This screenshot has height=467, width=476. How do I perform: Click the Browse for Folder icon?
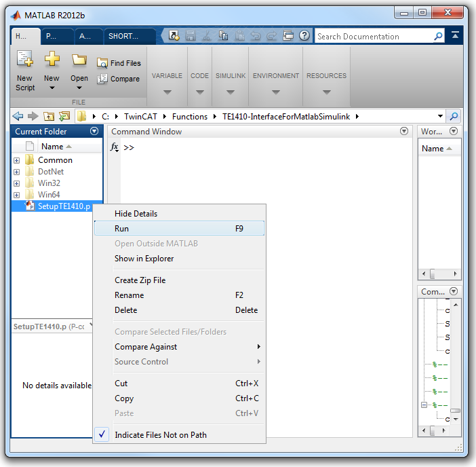click(x=64, y=116)
